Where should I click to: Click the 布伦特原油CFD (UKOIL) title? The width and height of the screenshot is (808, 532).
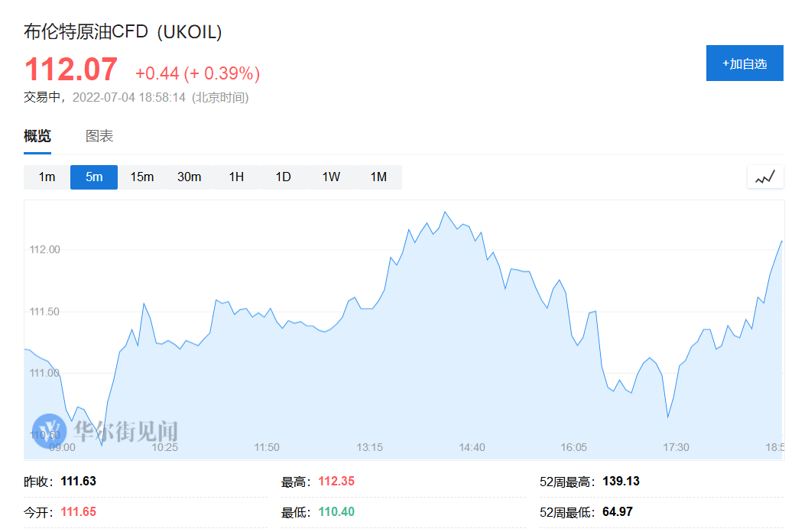point(122,32)
